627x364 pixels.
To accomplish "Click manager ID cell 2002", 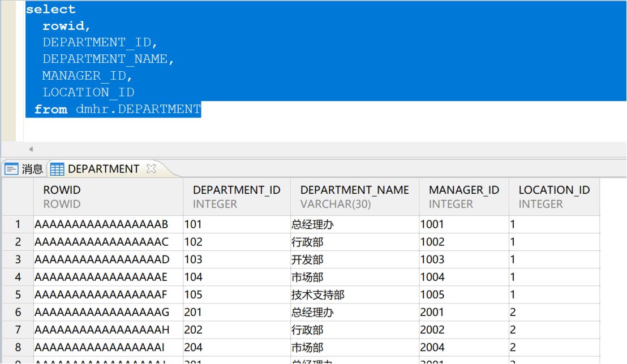I will 464,330.
